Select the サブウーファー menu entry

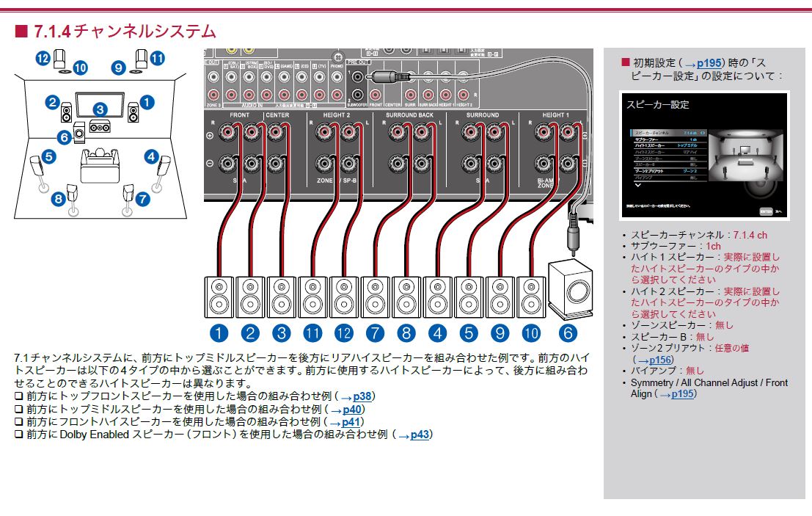pyautogui.click(x=648, y=139)
